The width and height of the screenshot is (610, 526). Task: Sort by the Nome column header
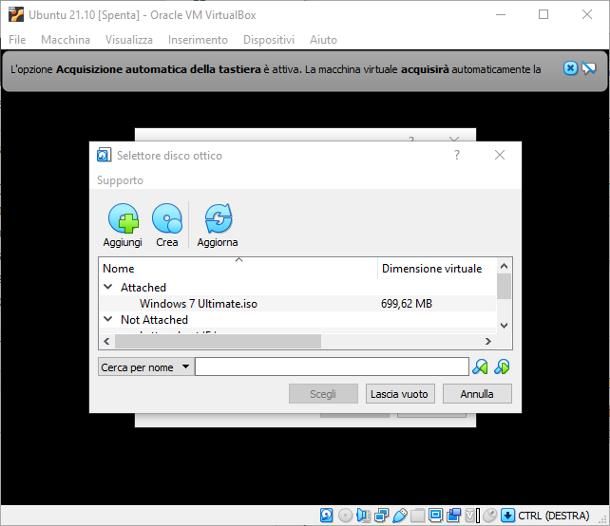(x=238, y=268)
